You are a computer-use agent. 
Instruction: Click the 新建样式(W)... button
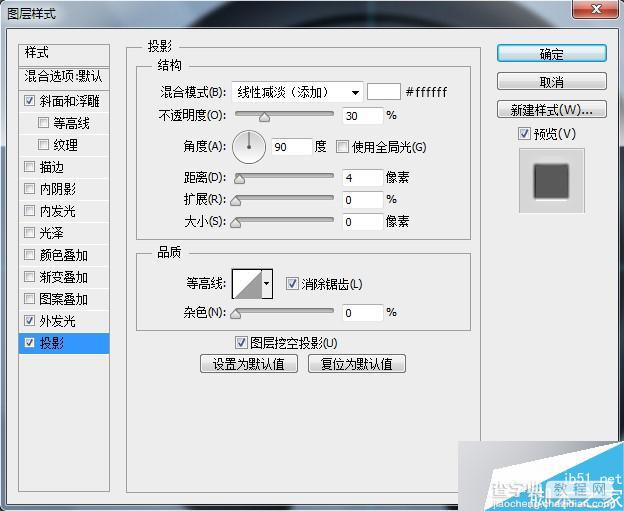pos(552,109)
